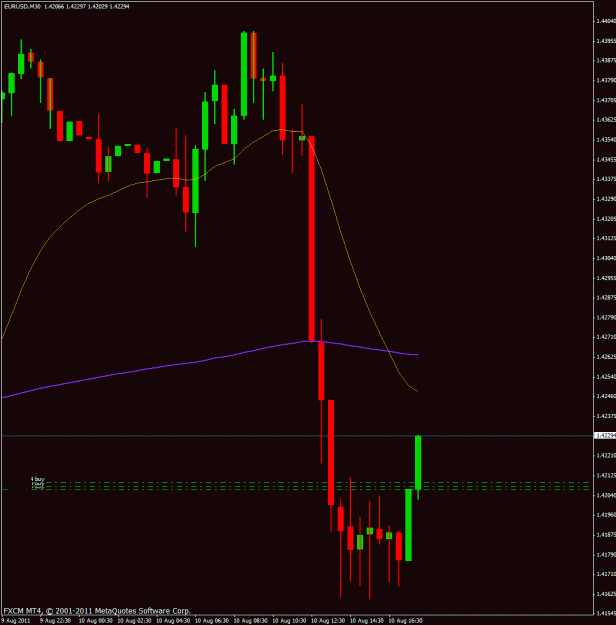Click the 1.4204 price scale label
Image resolution: width=616 pixels, height=625 pixels.
[x=606, y=495]
